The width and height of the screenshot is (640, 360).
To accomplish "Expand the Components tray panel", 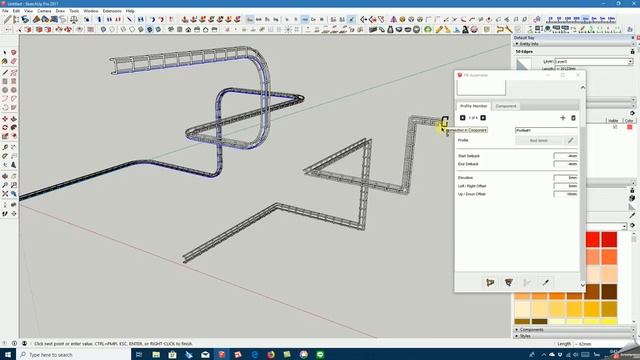I will (x=517, y=329).
